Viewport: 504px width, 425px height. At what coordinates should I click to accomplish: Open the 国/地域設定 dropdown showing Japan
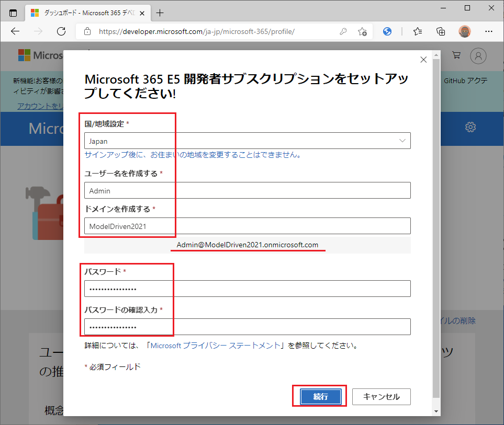(x=247, y=141)
